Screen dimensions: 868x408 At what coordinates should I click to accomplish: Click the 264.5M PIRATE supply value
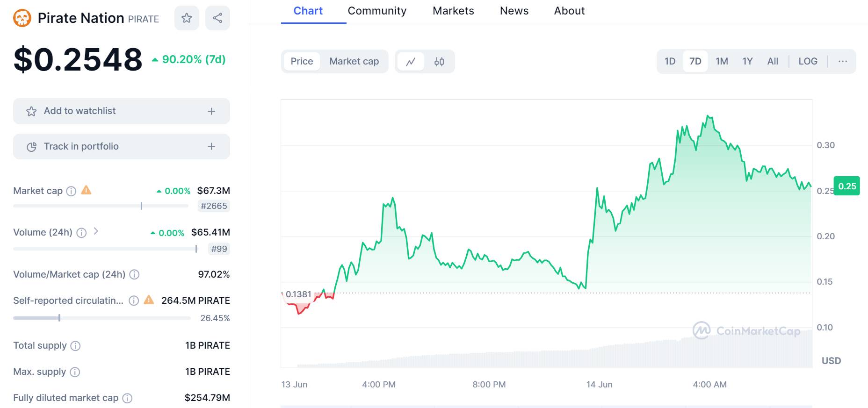click(195, 301)
